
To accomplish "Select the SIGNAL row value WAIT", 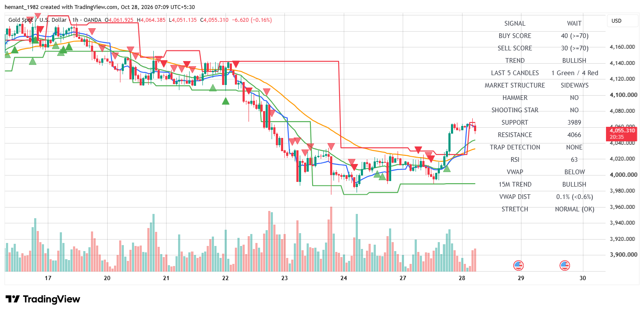I will [574, 23].
